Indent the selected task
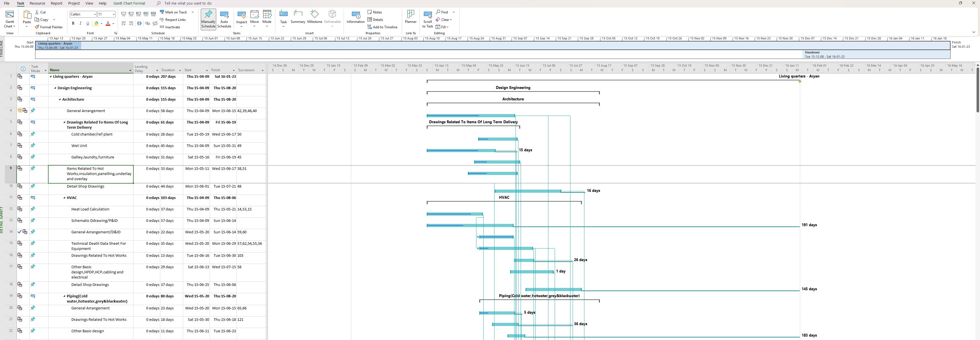Image resolution: width=980 pixels, height=340 pixels. [131, 23]
